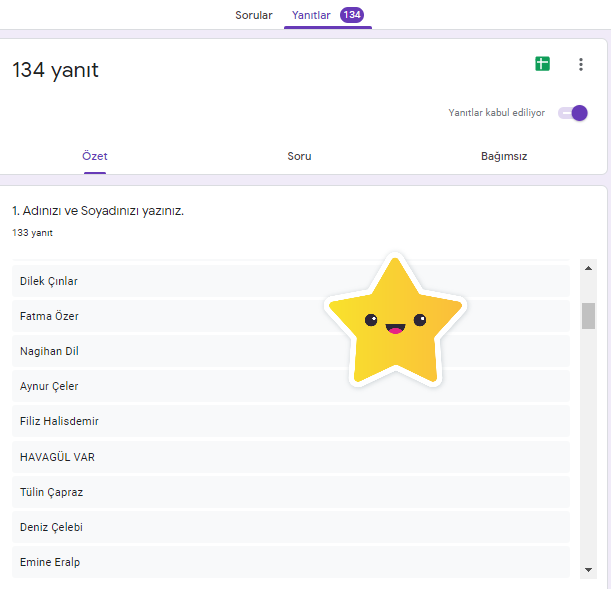The image size is (611, 589).
Task: Click the scroll down arrow in response list
Action: 588,569
